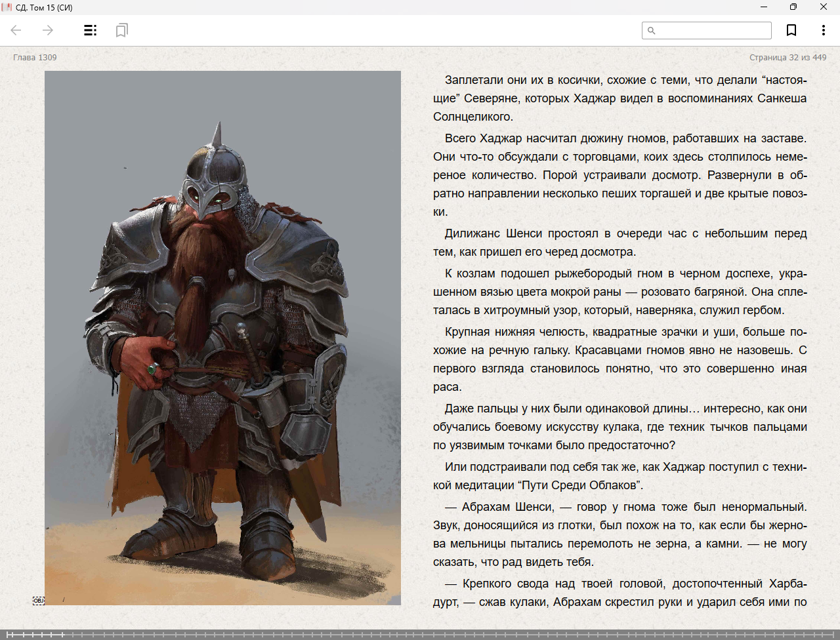Minimize the reader window
840x640 pixels.
coord(764,7)
